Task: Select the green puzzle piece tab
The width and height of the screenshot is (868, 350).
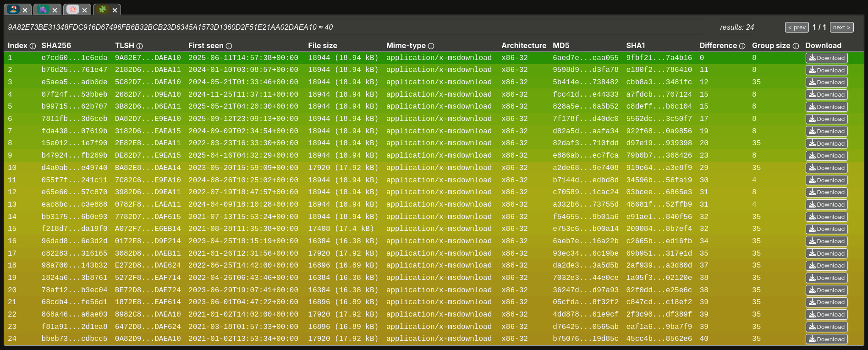Action: 103,9
